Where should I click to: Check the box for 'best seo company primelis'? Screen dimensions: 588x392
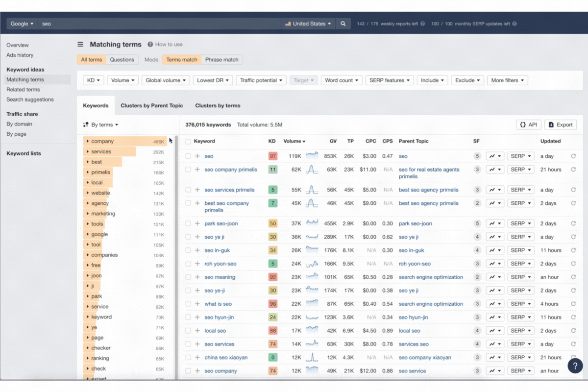pyautogui.click(x=188, y=203)
